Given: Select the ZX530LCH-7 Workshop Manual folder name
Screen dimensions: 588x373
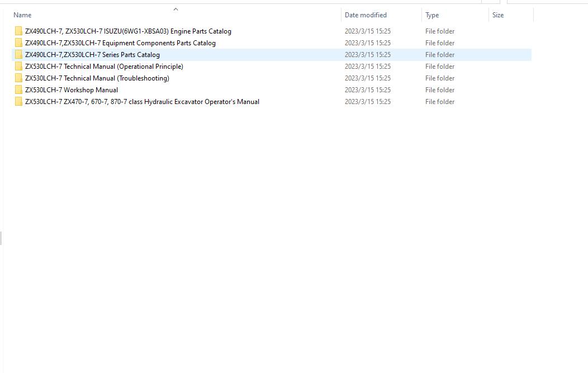Looking at the screenshot, I should [x=71, y=90].
